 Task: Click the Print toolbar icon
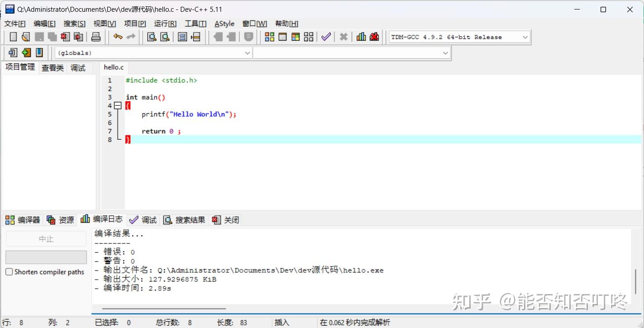(x=96, y=37)
